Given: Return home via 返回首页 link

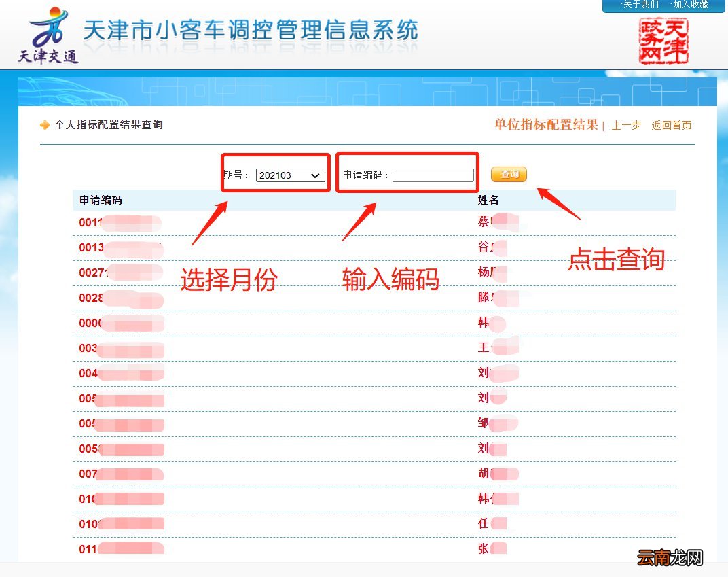Looking at the screenshot, I should [671, 125].
